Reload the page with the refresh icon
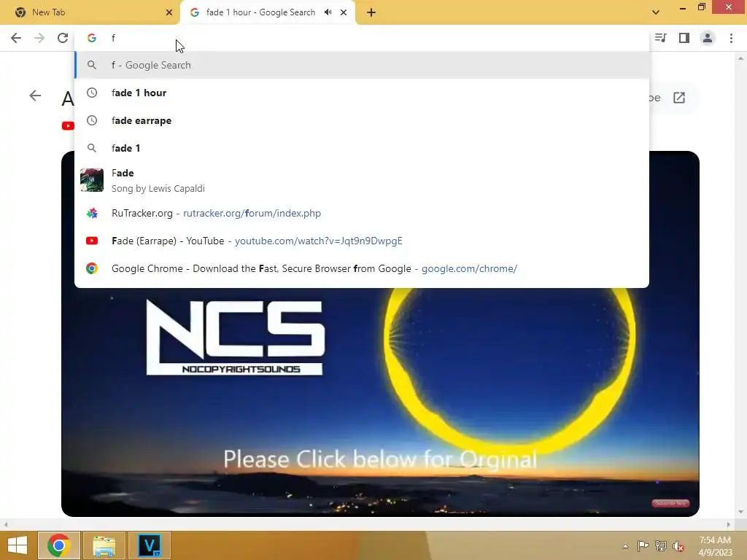The height and width of the screenshot is (560, 747). [x=63, y=38]
